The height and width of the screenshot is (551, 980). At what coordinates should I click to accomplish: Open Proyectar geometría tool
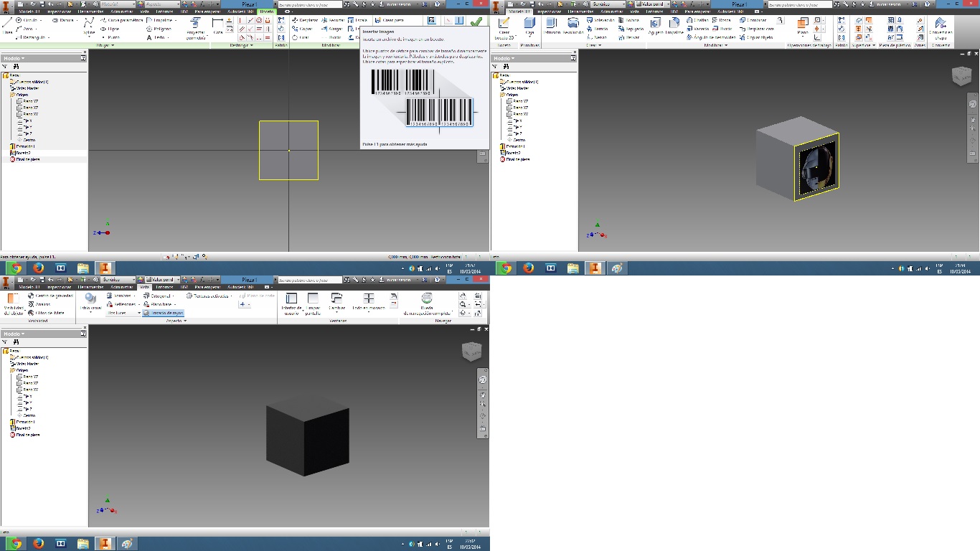[196, 29]
